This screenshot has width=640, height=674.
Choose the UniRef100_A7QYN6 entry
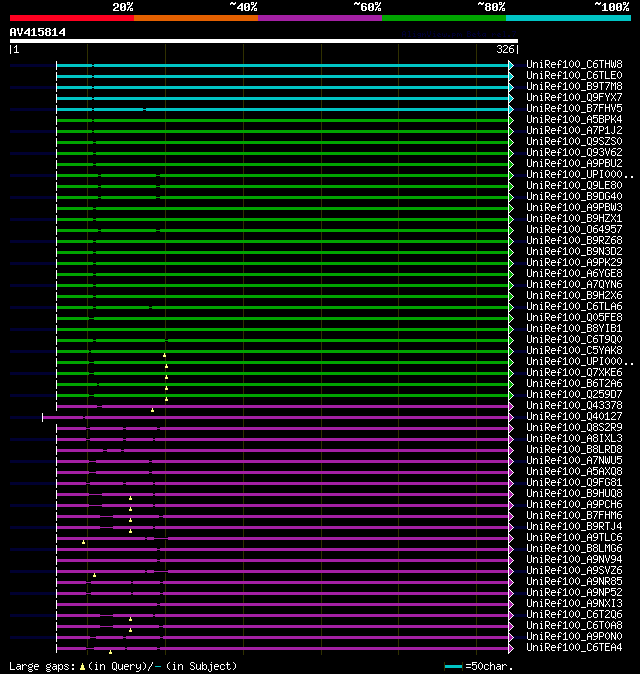pyautogui.click(x=574, y=285)
